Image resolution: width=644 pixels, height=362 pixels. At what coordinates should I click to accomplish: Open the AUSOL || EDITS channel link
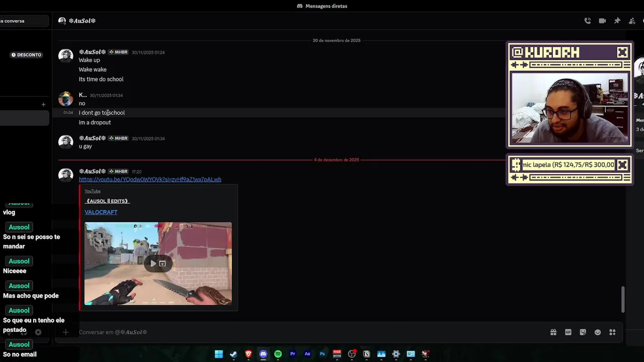click(x=107, y=201)
